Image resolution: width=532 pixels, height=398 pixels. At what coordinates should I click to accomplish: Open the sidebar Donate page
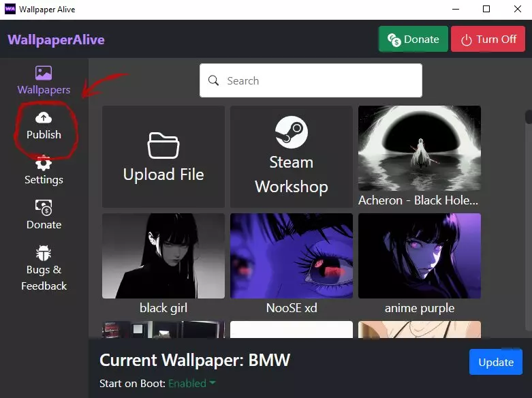point(44,215)
